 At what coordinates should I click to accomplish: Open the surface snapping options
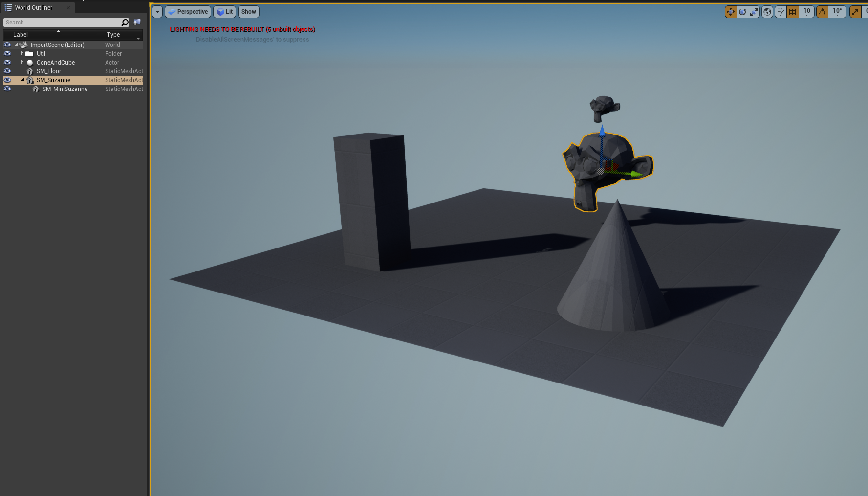(781, 12)
